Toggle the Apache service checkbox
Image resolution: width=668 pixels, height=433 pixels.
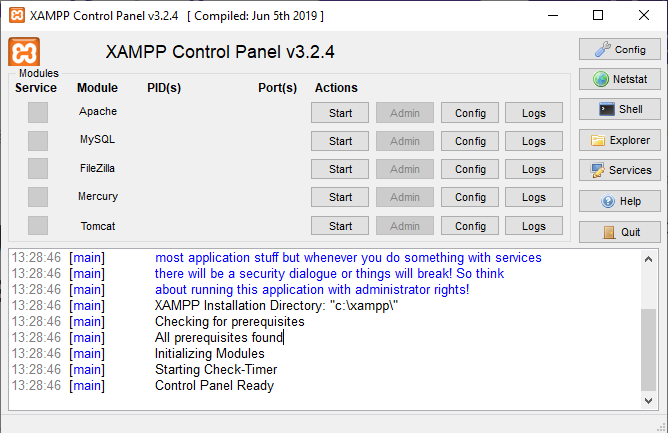38,113
